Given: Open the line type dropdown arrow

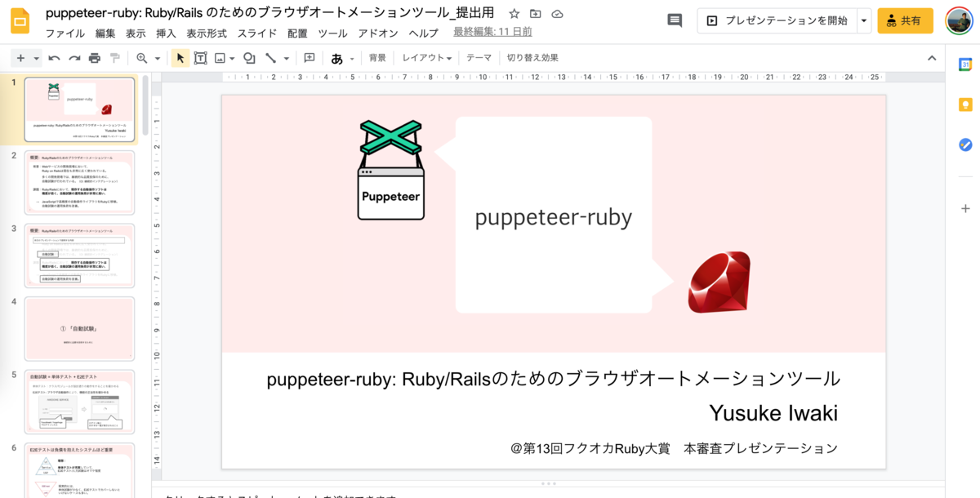Looking at the screenshot, I should coord(286,58).
